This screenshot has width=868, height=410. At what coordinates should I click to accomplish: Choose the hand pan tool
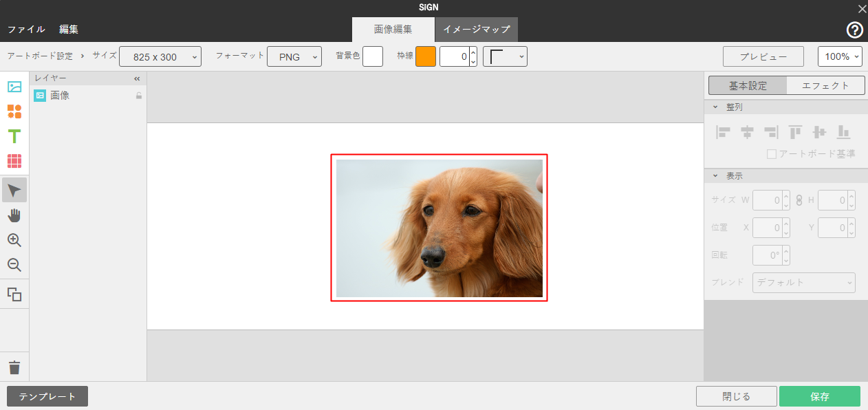[14, 215]
